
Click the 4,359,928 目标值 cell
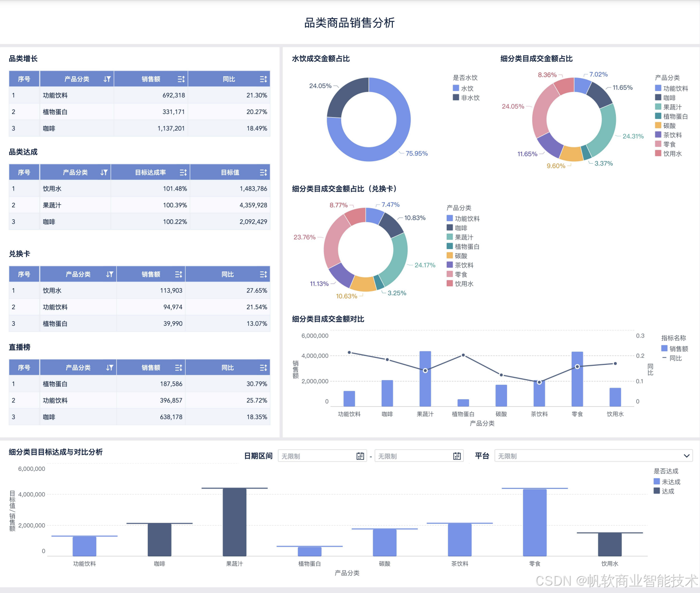pyautogui.click(x=230, y=205)
